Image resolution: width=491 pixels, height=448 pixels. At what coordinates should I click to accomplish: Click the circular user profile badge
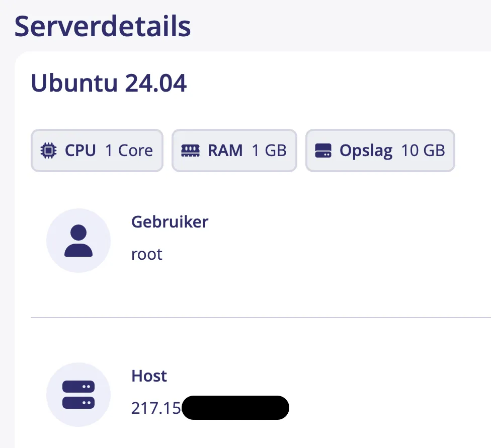[78, 240]
